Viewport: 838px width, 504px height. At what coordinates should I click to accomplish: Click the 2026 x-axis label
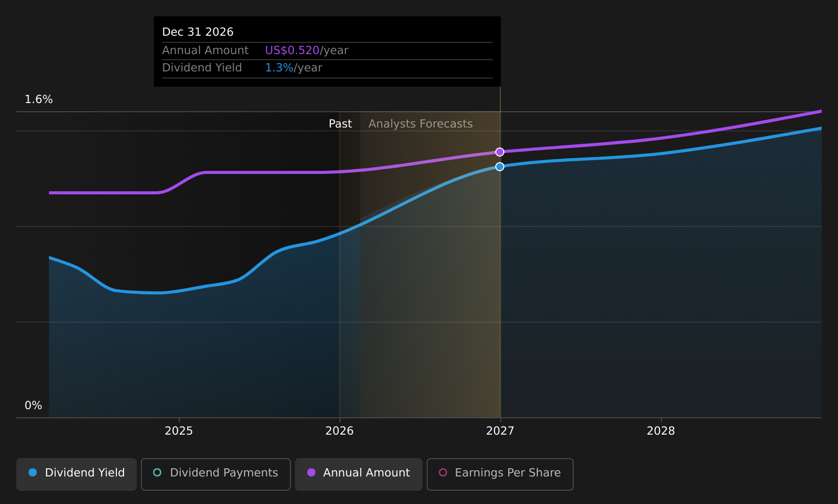coord(339,431)
